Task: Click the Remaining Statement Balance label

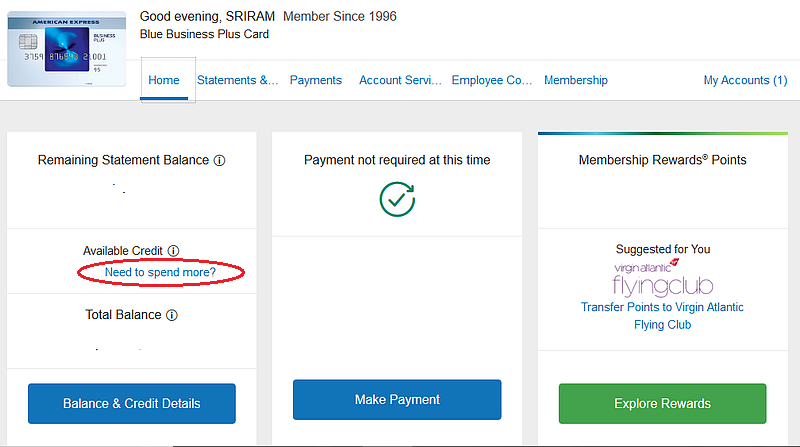Action: pyautogui.click(x=123, y=160)
